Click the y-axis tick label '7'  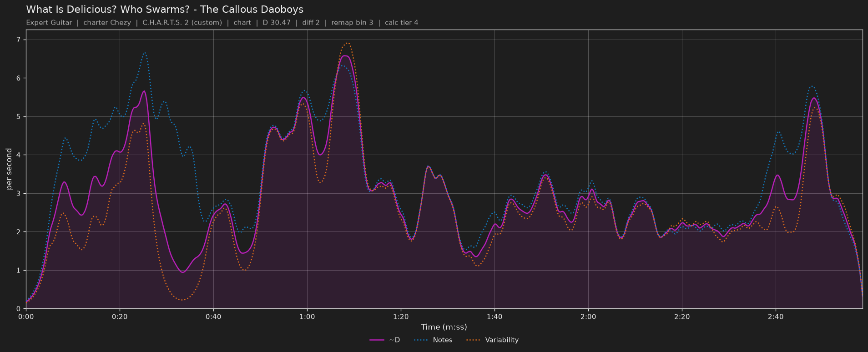pos(19,40)
